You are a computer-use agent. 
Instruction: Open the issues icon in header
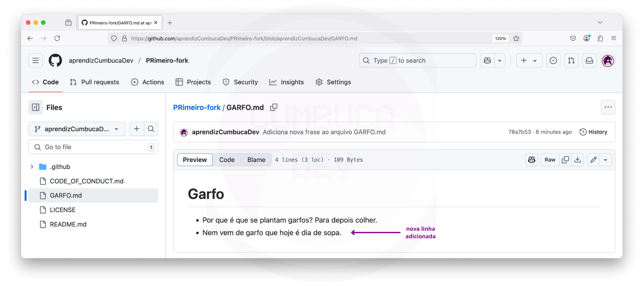click(553, 61)
